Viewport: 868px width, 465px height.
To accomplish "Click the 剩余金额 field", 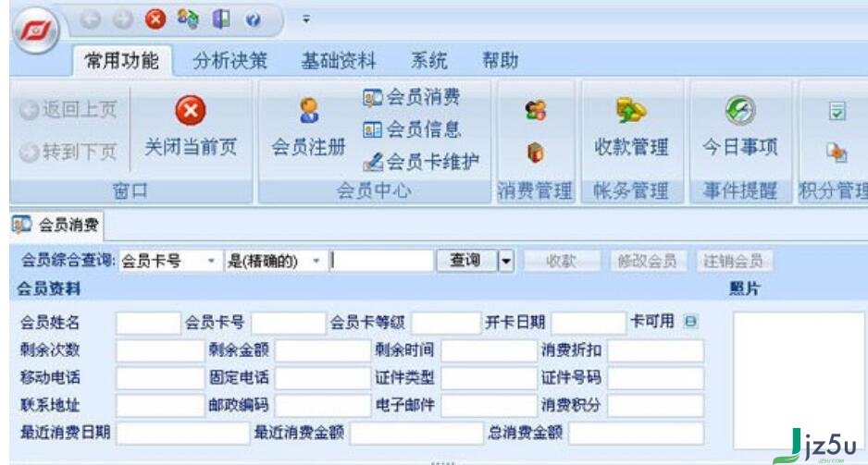I will point(322,350).
